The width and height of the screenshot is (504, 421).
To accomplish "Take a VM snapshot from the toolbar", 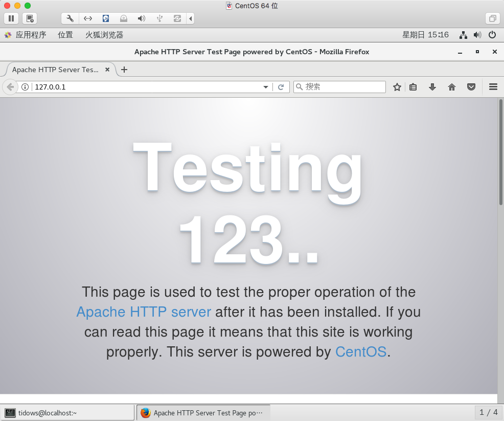I will point(30,18).
